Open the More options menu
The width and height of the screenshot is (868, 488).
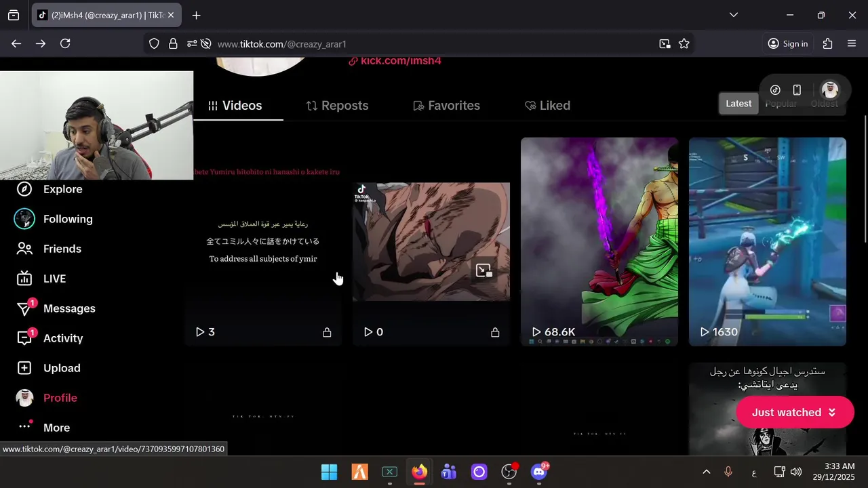coord(43,428)
